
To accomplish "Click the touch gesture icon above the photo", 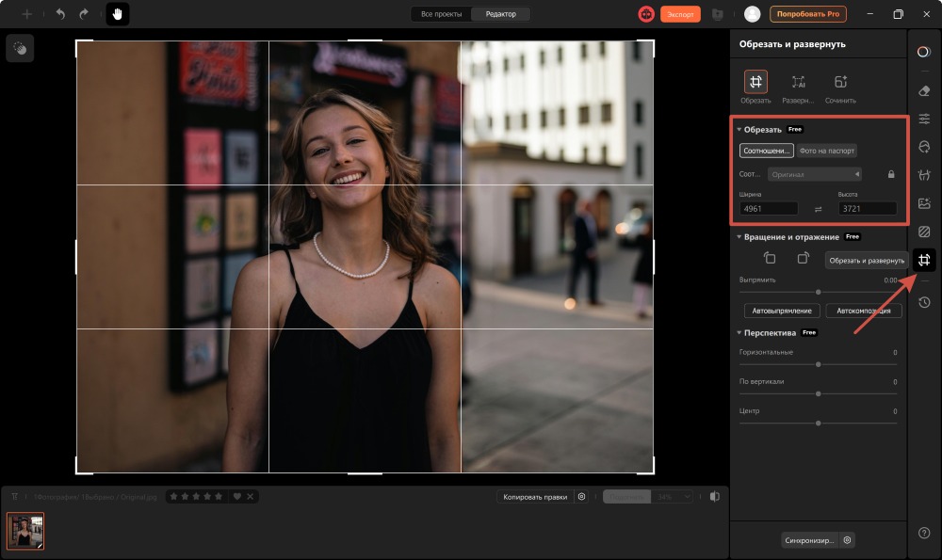I will [x=20, y=48].
